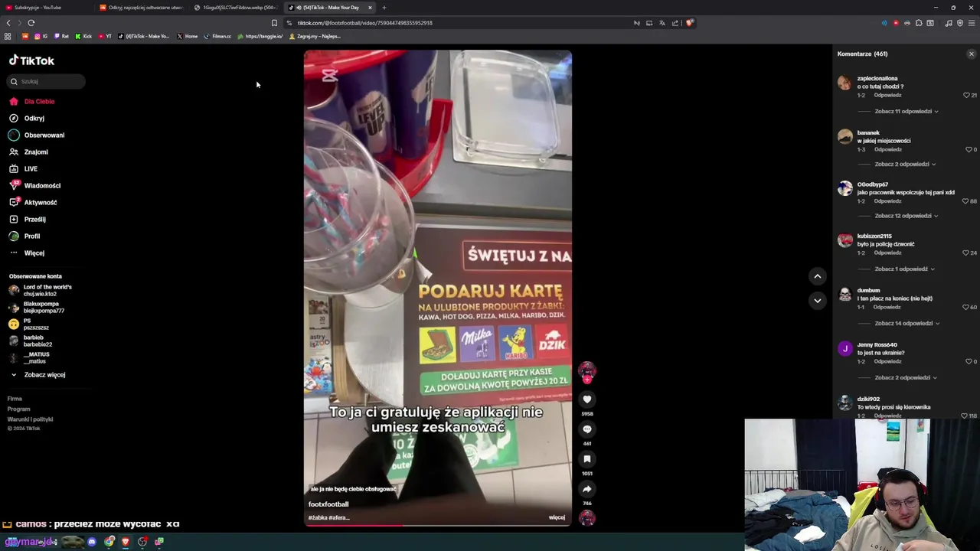Expand 2 replies under bananek
Screen dimensions: 980x551
click(905, 164)
